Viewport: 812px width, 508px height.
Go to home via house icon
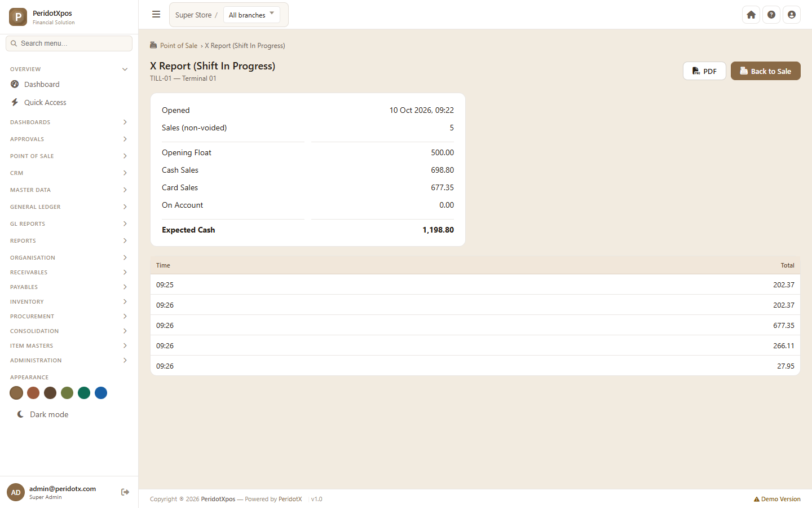pyautogui.click(x=751, y=15)
